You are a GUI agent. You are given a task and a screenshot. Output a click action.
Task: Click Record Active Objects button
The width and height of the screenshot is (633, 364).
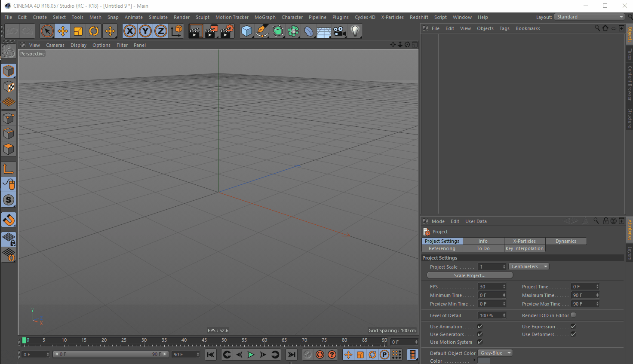[307, 355]
